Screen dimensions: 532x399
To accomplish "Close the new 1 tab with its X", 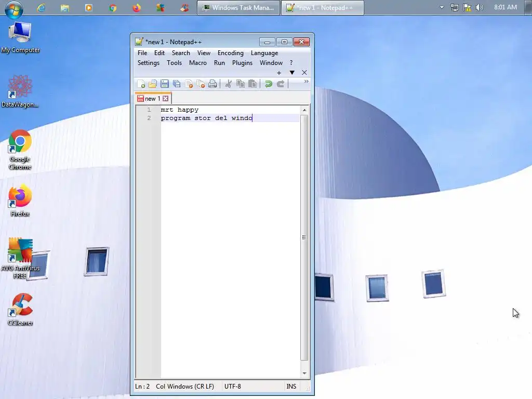I will (165, 98).
